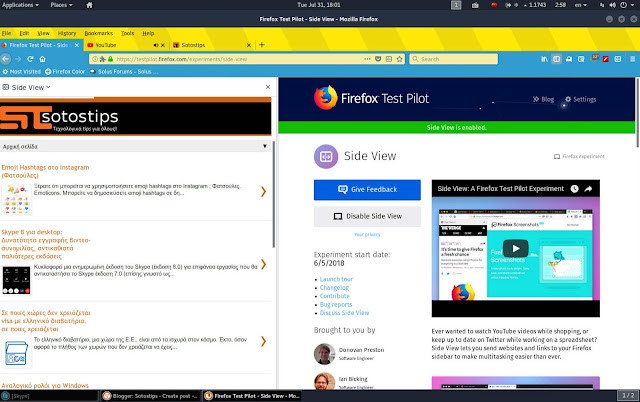Click the Disable Side View button

click(367, 216)
